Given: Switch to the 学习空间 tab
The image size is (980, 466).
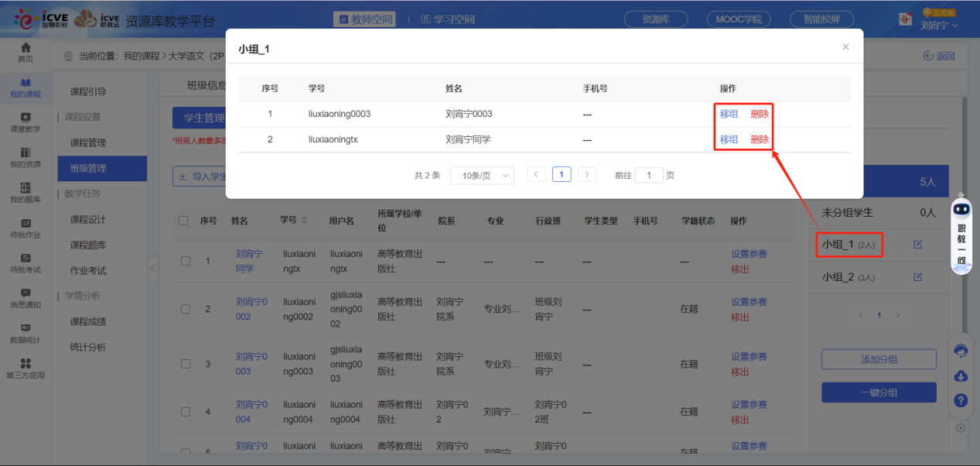Looking at the screenshot, I should (448, 19).
